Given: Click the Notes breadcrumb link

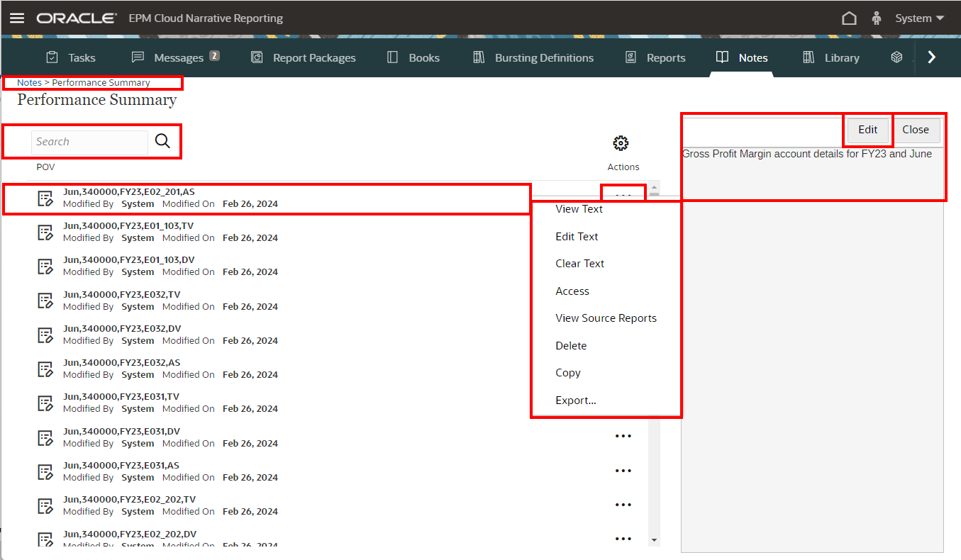Looking at the screenshot, I should pyautogui.click(x=29, y=83).
